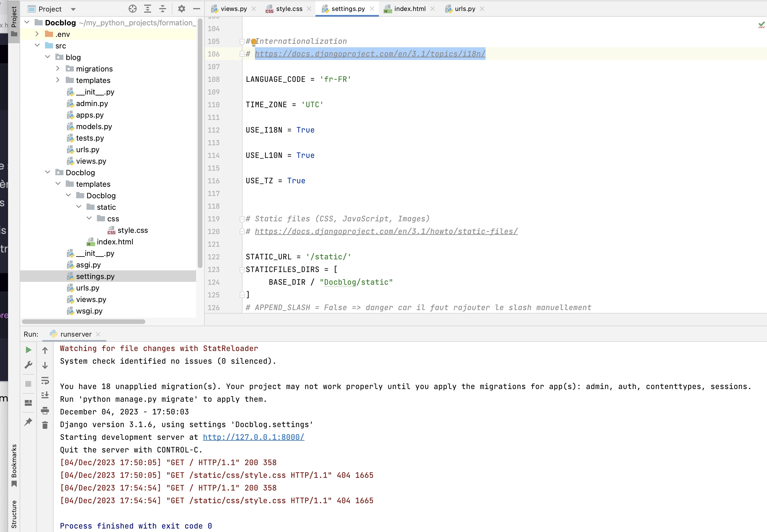Click the Project tree horizontal scrollbar
767x532 pixels.
tap(83, 322)
